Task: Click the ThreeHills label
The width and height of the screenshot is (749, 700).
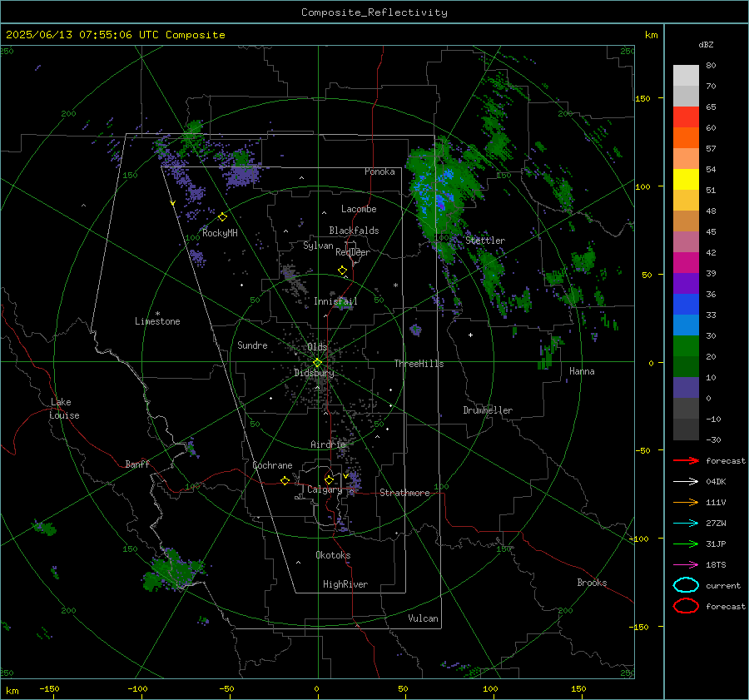Action: 419,364
